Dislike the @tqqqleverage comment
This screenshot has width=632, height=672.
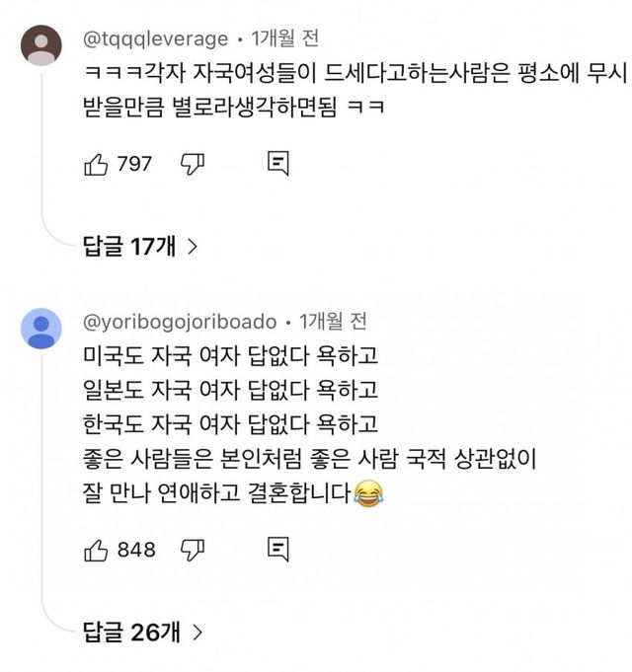coord(192,164)
